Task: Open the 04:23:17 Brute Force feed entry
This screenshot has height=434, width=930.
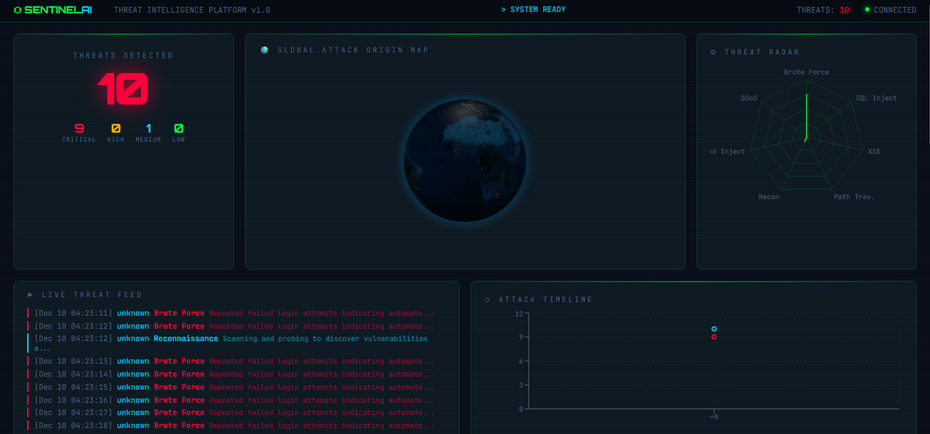Action: click(235, 413)
